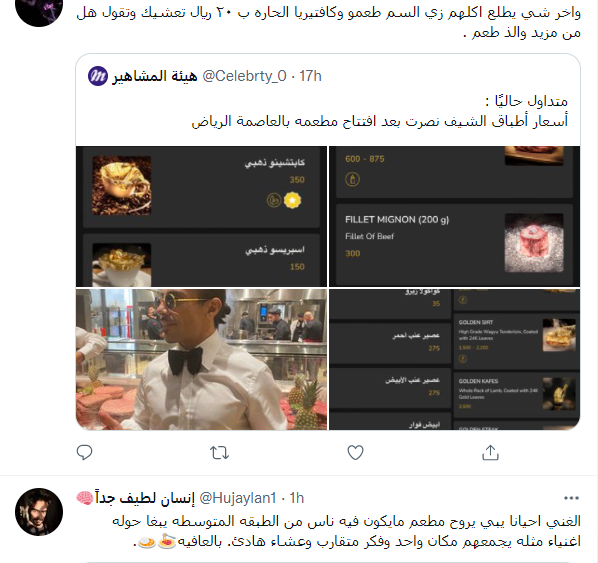The image size is (598, 563).
Task: Open the Fillet Mignon menu image
Action: click(x=455, y=216)
